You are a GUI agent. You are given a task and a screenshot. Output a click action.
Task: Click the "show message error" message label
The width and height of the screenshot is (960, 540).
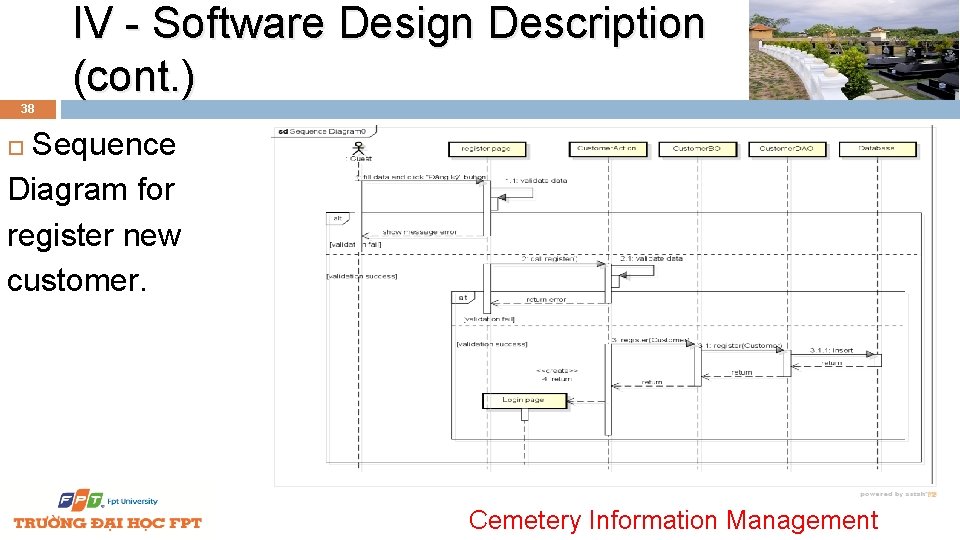click(420, 233)
